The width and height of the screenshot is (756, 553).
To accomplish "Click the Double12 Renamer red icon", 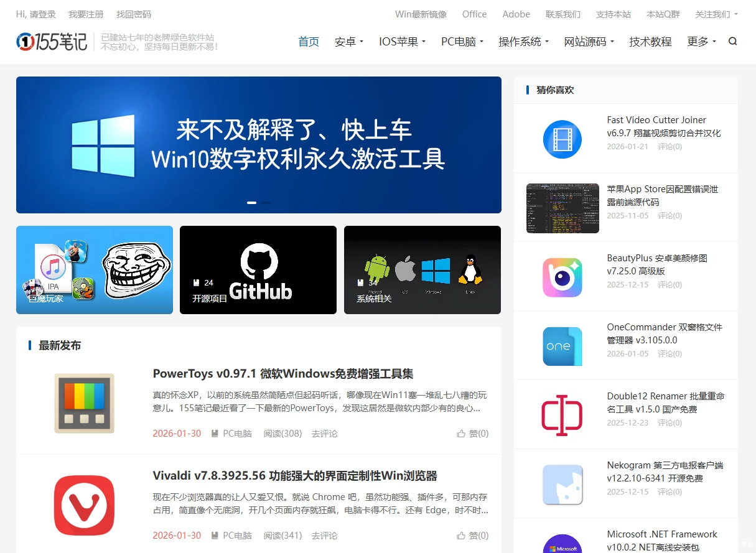I will tap(562, 415).
